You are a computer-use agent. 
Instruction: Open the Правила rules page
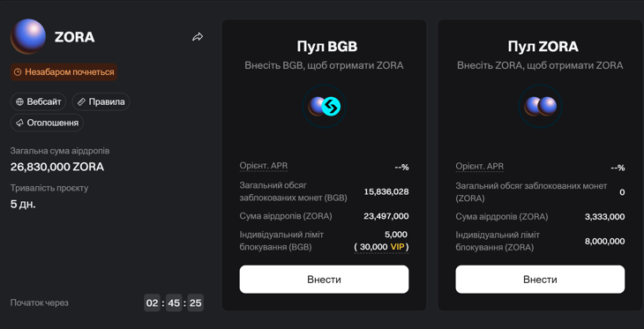point(101,101)
